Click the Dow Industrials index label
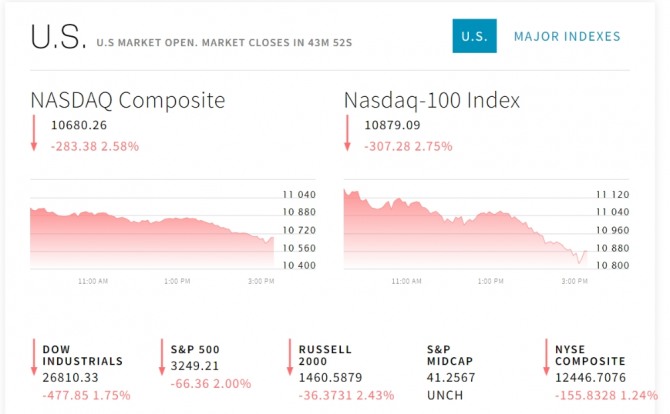The image size is (670, 414). 82,355
